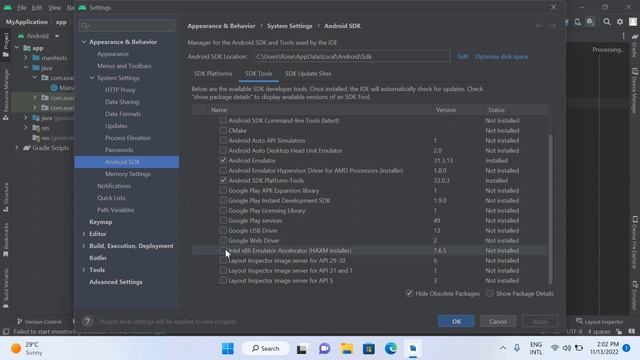Click the settings search field

[x=127, y=26]
